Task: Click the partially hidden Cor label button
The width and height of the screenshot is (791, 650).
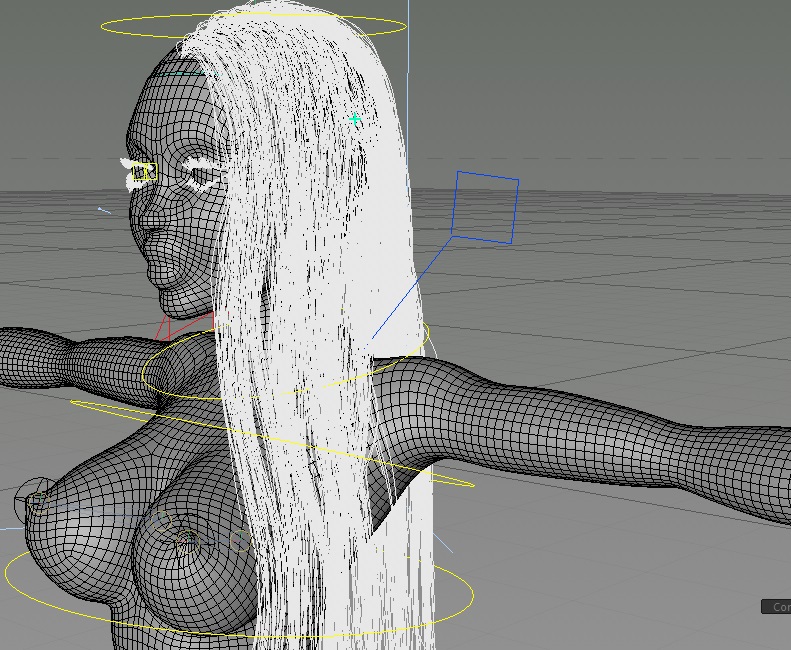Action: [778, 606]
